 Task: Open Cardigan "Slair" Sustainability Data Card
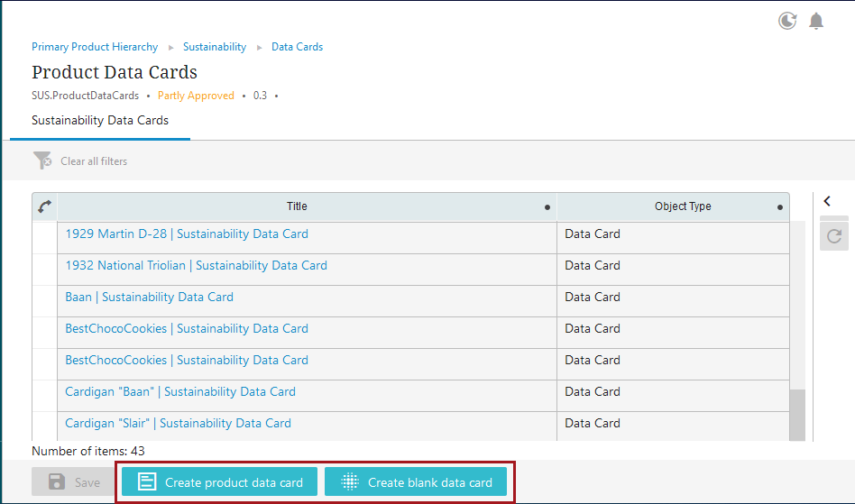(178, 423)
